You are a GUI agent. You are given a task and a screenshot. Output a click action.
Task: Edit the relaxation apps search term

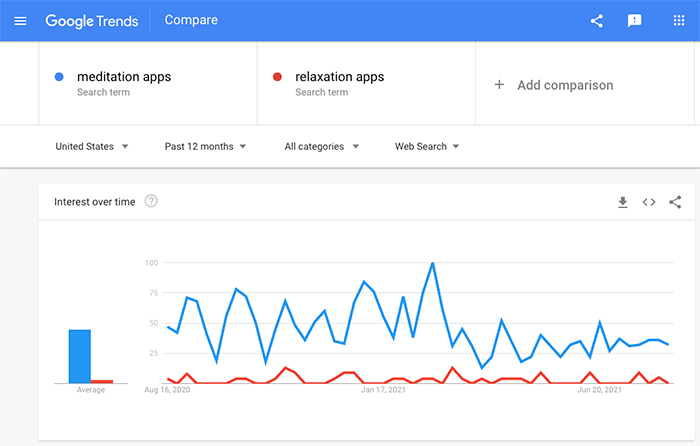pyautogui.click(x=339, y=76)
